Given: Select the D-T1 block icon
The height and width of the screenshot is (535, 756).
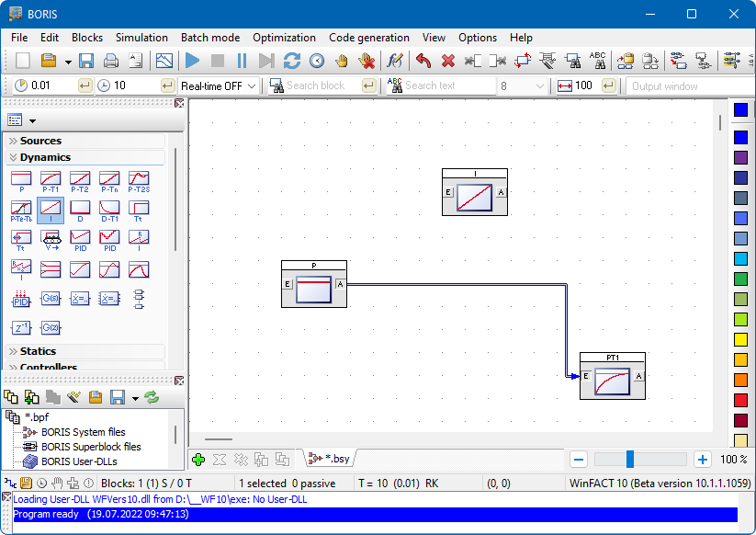Looking at the screenshot, I should [109, 211].
